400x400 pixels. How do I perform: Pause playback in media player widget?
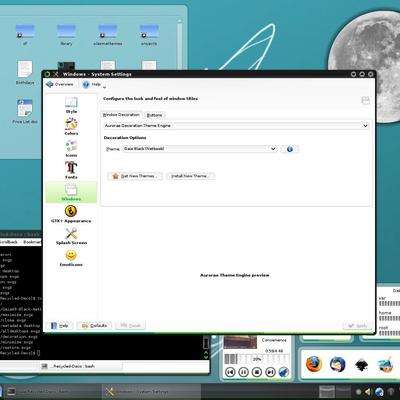coord(243,372)
